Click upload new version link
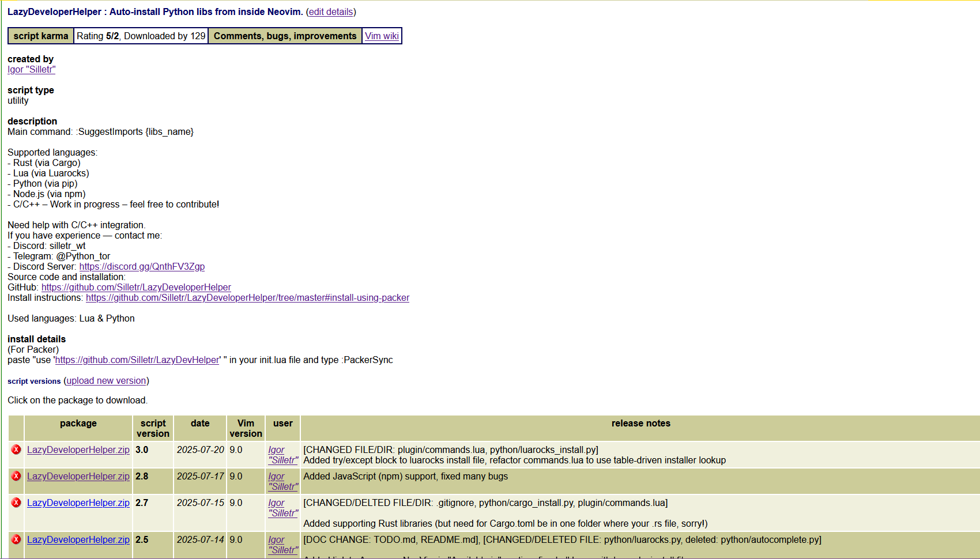Screen dimensions: 980x559 point(107,380)
